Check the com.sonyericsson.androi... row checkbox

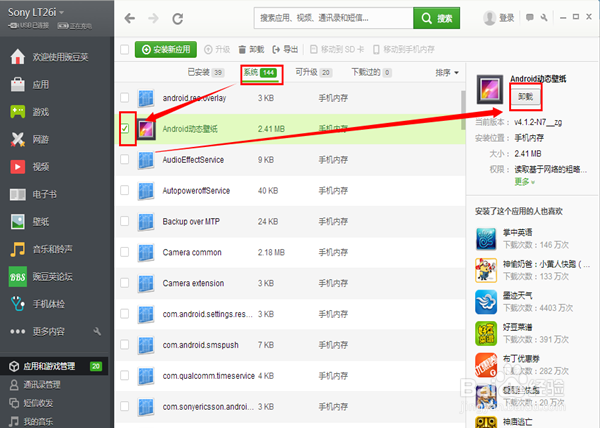(x=124, y=406)
